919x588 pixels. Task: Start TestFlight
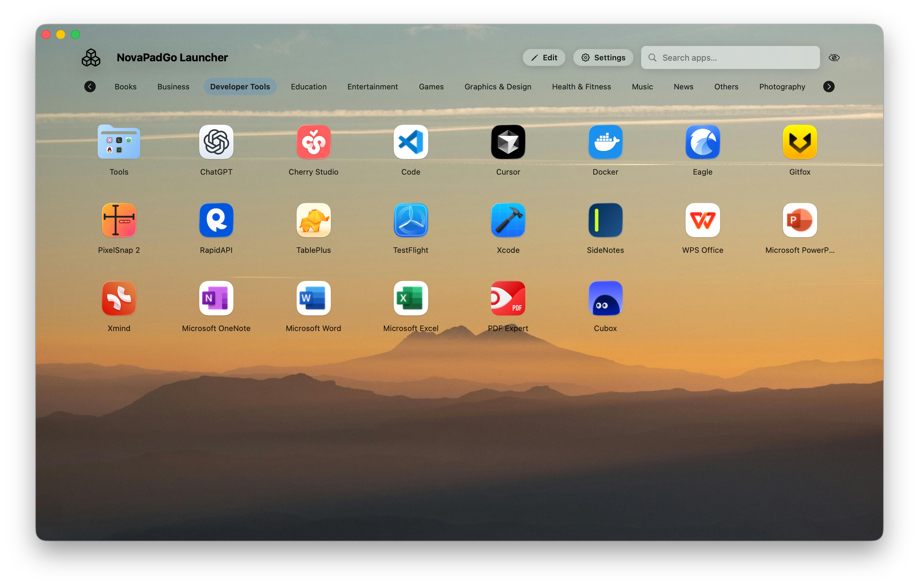411,220
